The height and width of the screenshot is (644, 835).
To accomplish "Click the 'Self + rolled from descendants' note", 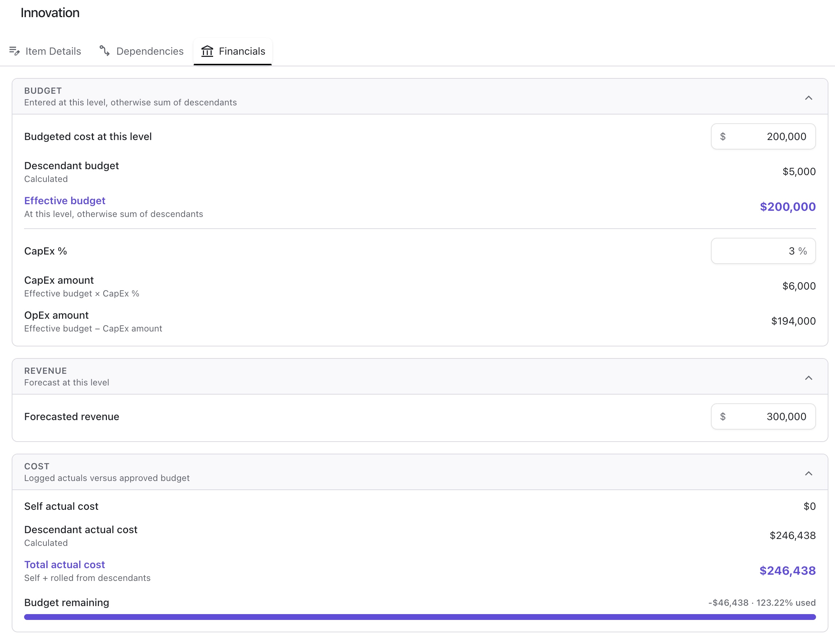I will click(87, 578).
